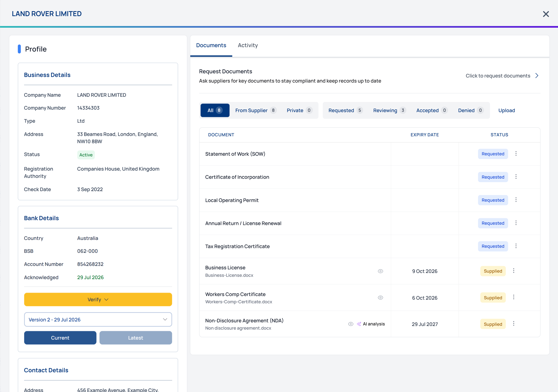558x392 pixels.
Task: Click the Acknowledged date 29 Jul 2026
Action: pos(90,278)
